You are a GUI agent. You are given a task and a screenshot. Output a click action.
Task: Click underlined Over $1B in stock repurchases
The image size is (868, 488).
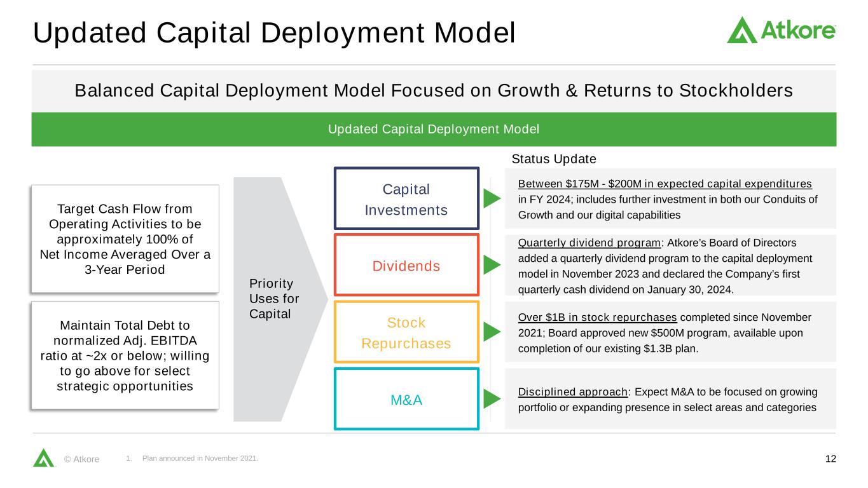coord(597,317)
